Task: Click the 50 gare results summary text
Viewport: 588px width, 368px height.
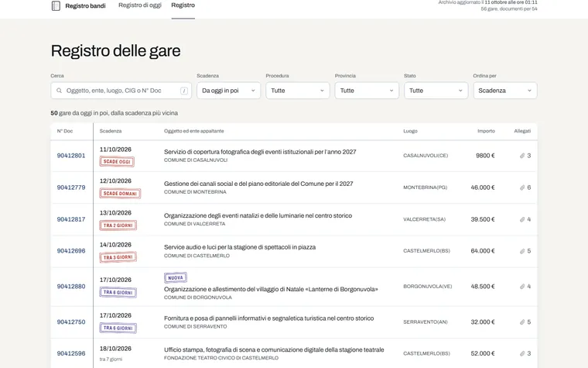Action: coord(115,113)
